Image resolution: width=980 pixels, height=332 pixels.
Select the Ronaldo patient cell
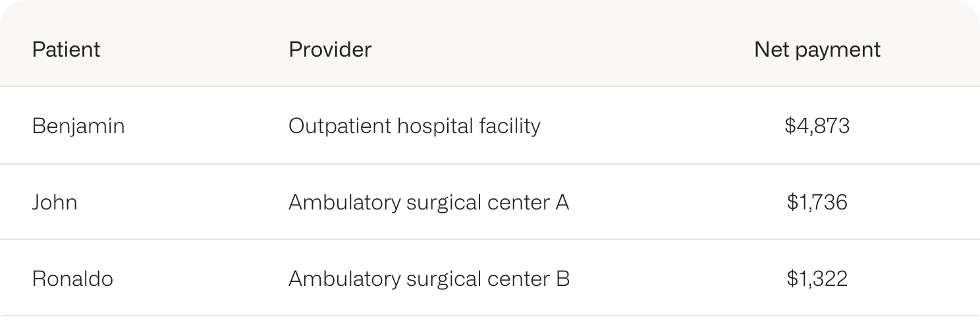[x=72, y=279]
